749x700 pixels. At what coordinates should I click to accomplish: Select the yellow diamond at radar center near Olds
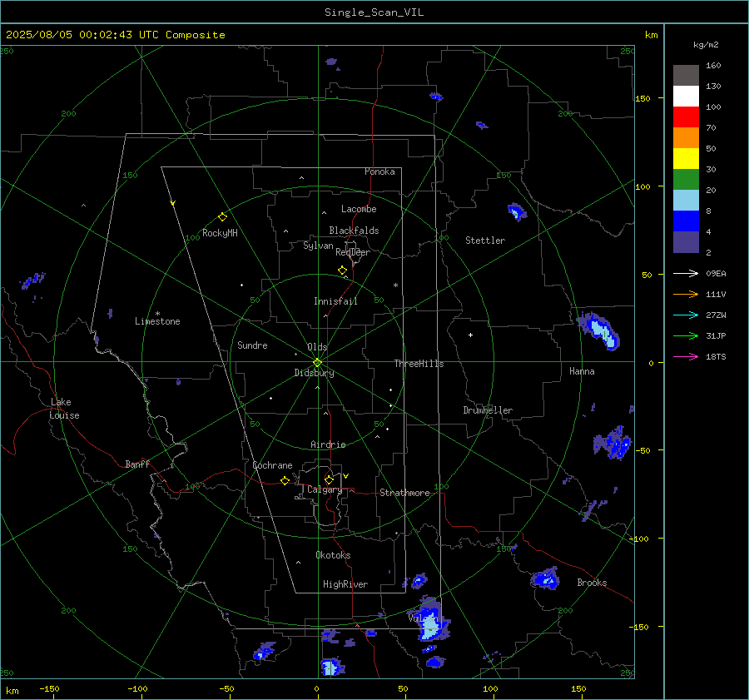click(317, 362)
